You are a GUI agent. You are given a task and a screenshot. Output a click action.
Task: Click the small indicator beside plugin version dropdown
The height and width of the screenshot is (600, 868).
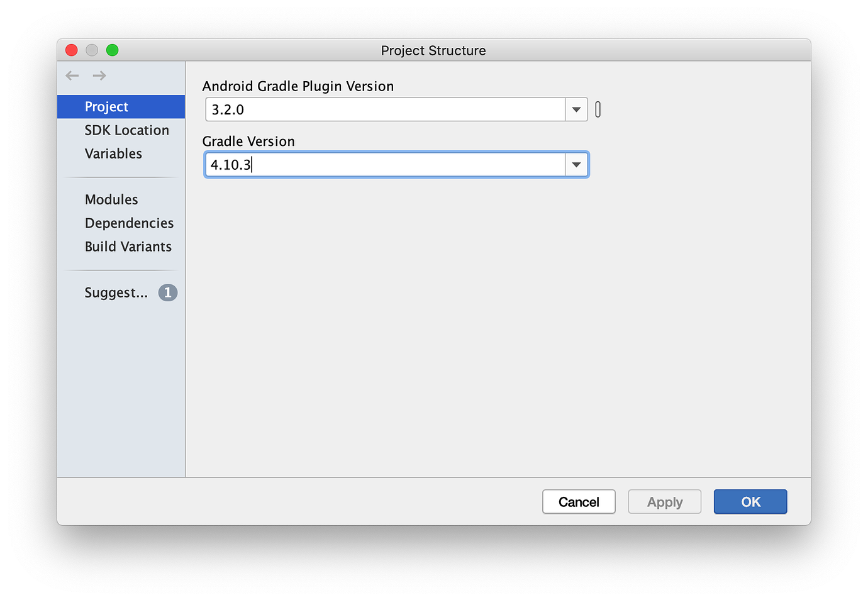(x=598, y=109)
